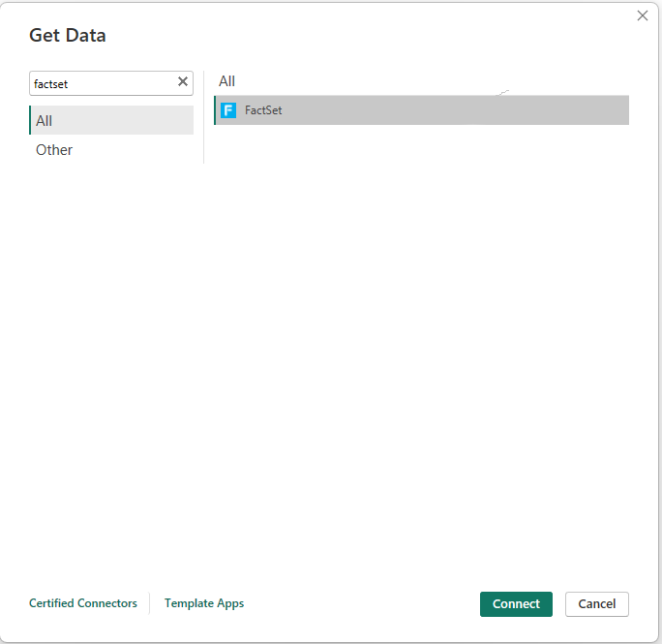Select the FactSet connector name text

tap(263, 110)
